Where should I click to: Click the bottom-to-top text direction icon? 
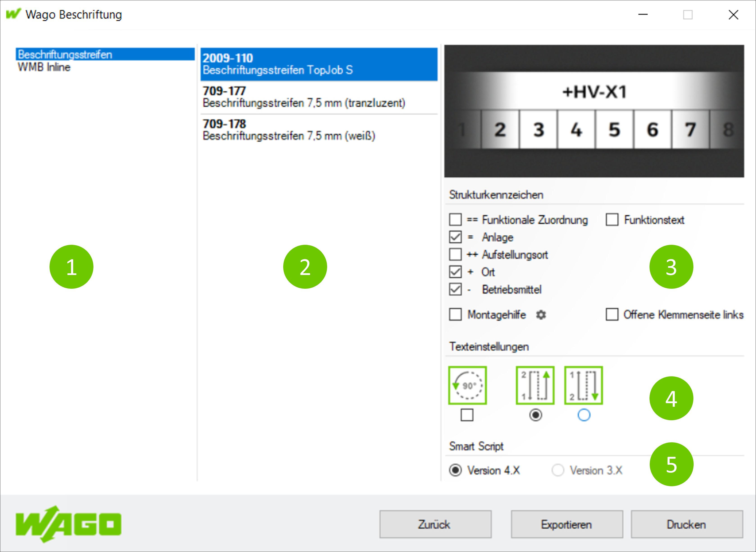[535, 386]
